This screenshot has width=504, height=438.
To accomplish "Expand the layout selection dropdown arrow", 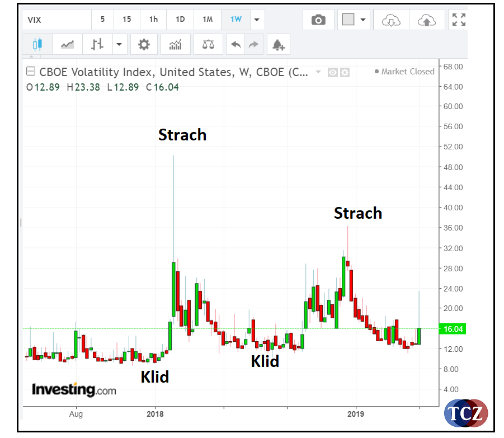I will tap(363, 20).
